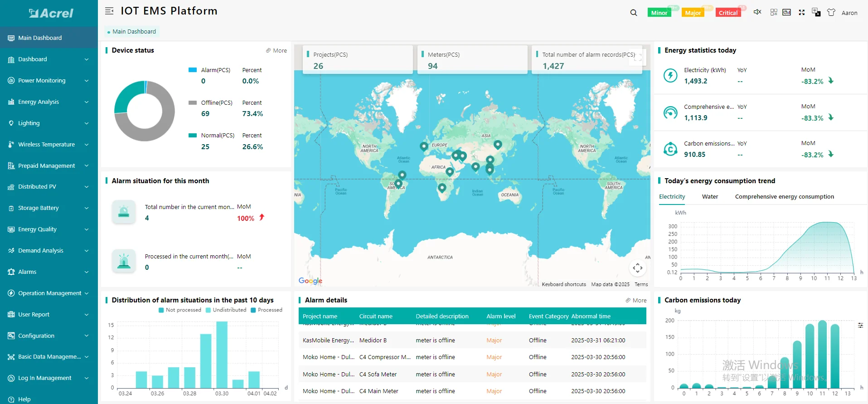868x404 pixels.
Task: Click the Medidor B alarm row
Action: (x=472, y=340)
